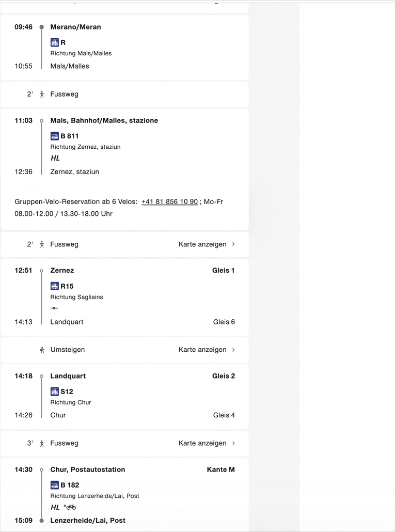Click the bicycle icon on the B 182 leg
Screen dimensions: 395x532
pyautogui.click(x=70, y=507)
